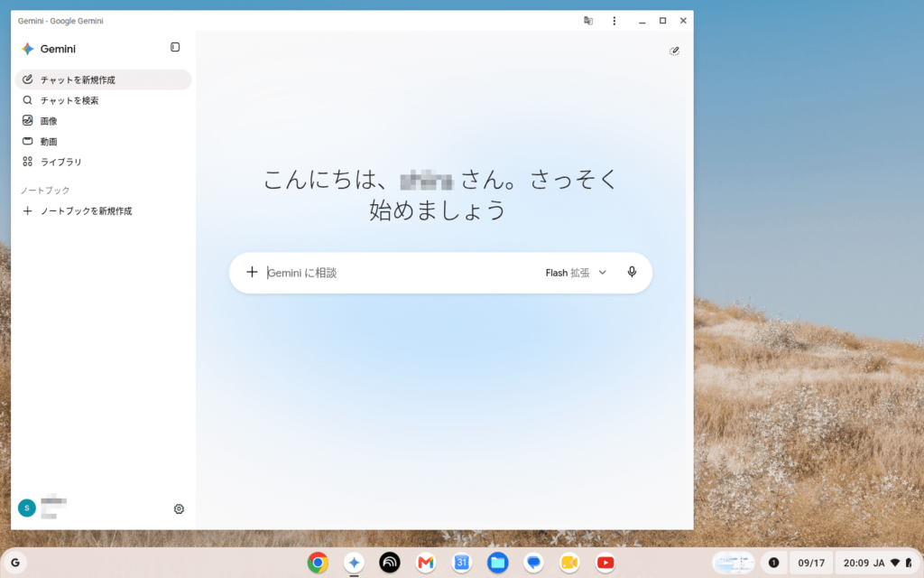This screenshot has height=578, width=924.
Task: Open the three-dot window menu
Action: point(614,21)
